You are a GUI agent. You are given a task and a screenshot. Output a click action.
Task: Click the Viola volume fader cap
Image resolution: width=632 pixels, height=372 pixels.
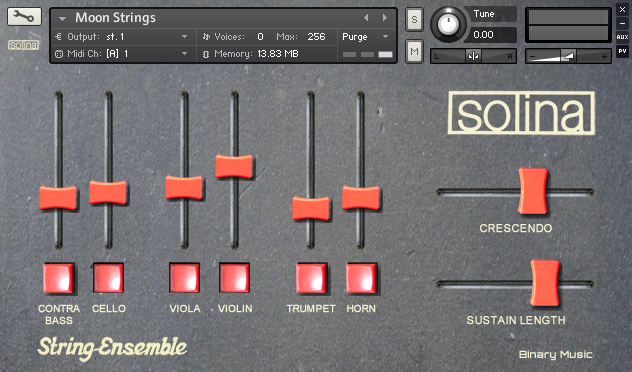point(184,187)
